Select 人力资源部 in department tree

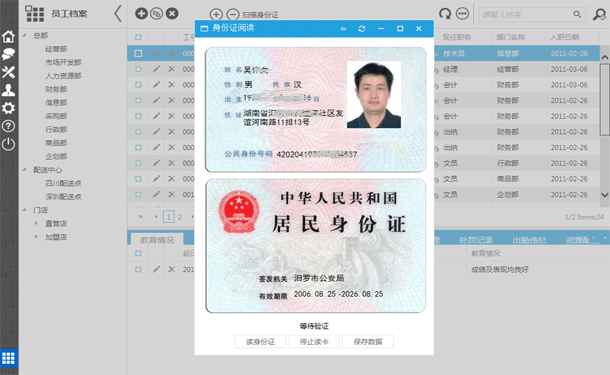click(63, 75)
